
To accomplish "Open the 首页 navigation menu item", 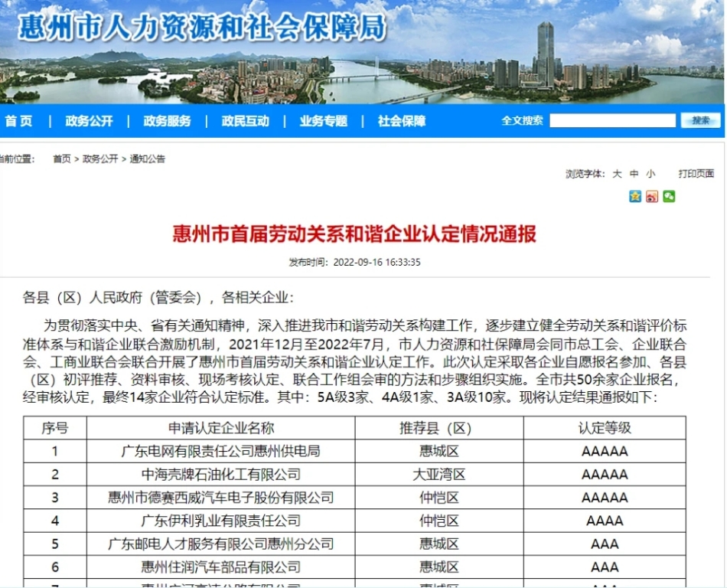I will [18, 121].
